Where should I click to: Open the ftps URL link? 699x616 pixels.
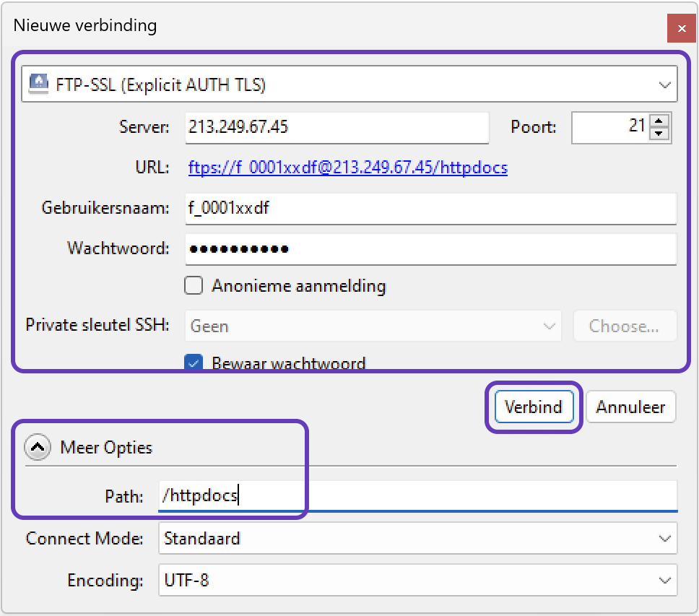coord(348,168)
